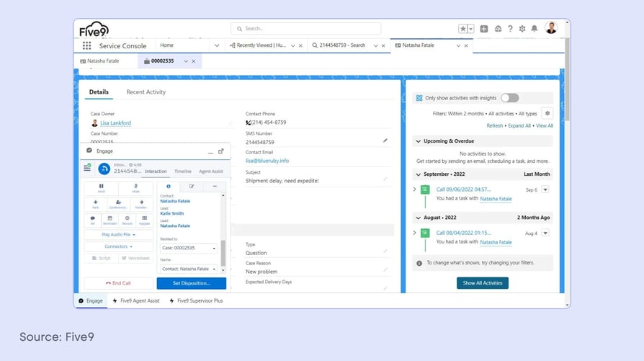The height and width of the screenshot is (361, 644).
Task: Start call recording with Record icon
Action: point(128,220)
